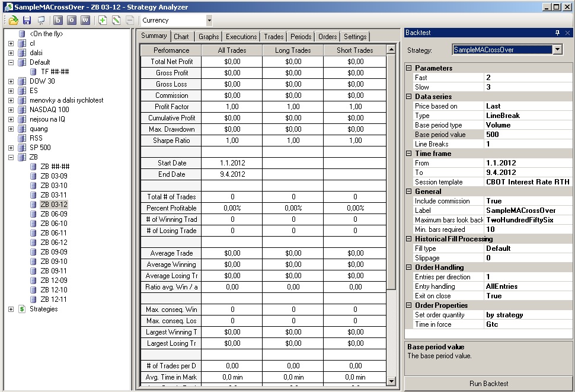Expand the NASDAQ 100 list
Viewport: 575px width, 392px height.
coord(11,110)
